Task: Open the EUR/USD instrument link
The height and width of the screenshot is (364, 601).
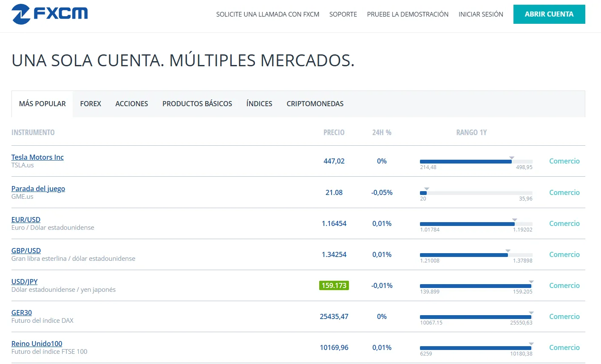Action: 26,220
